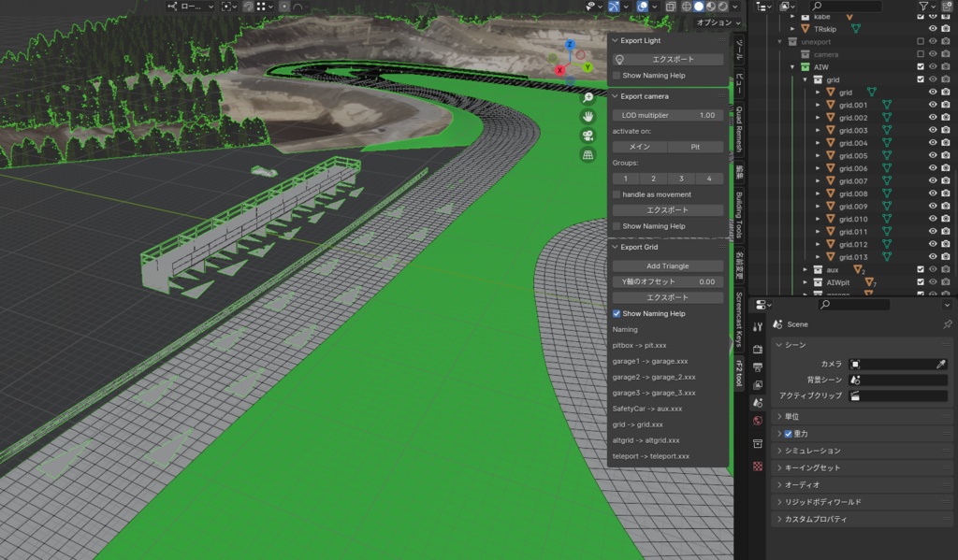Image resolution: width=958 pixels, height=560 pixels.
Task: Switch orthographic grid view icon in viewport
Action: pos(588,154)
